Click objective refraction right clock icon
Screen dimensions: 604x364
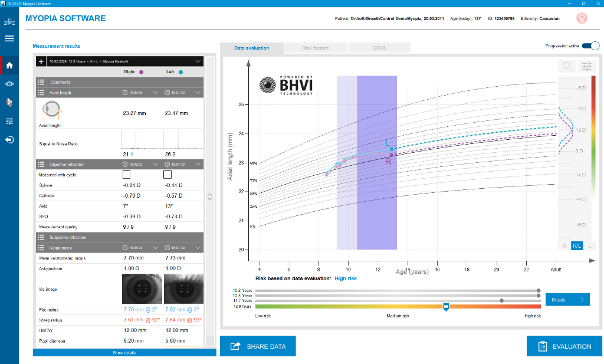click(125, 165)
